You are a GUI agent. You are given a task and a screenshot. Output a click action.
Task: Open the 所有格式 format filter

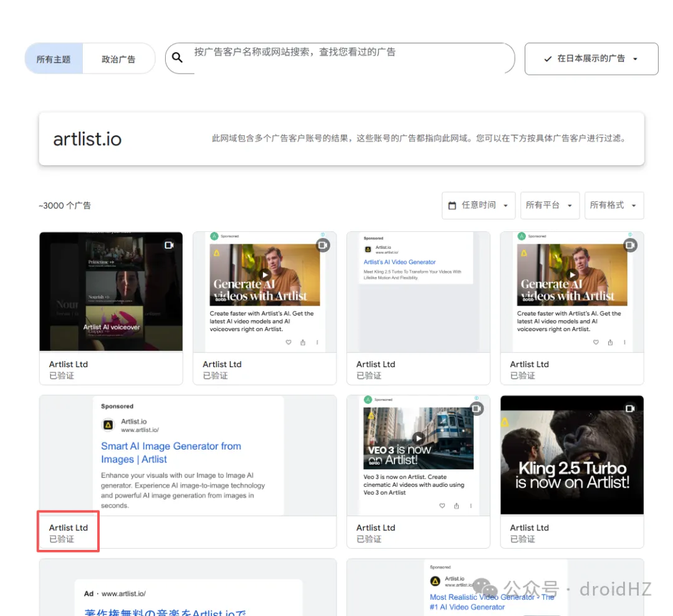(613, 205)
